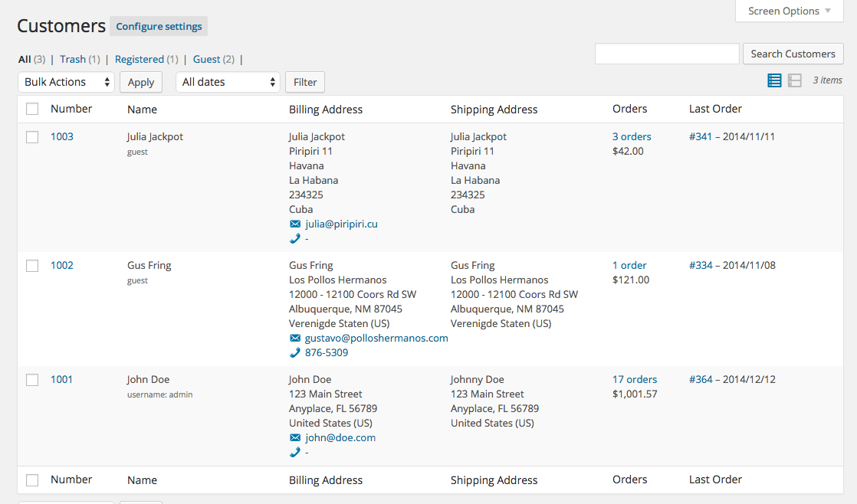Click the phone icon for Gus Fring
The width and height of the screenshot is (857, 504).
point(297,352)
